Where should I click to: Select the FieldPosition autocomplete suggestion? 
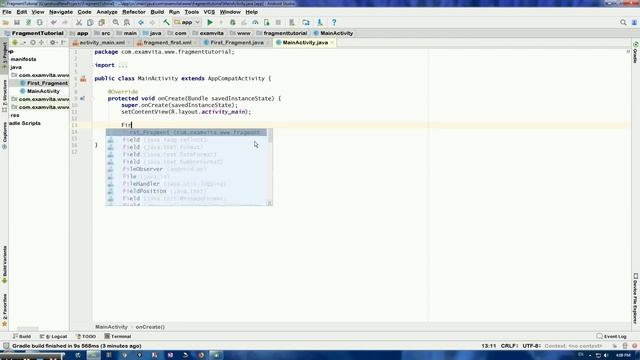click(x=187, y=191)
